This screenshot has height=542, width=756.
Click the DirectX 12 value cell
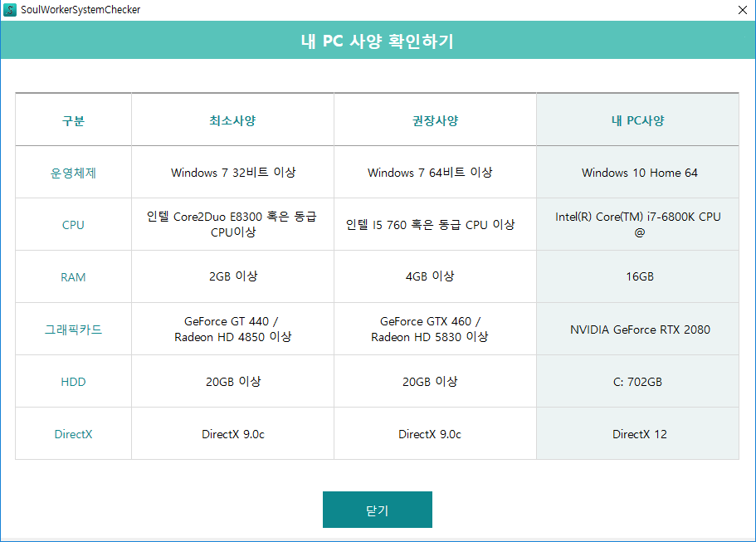639,434
